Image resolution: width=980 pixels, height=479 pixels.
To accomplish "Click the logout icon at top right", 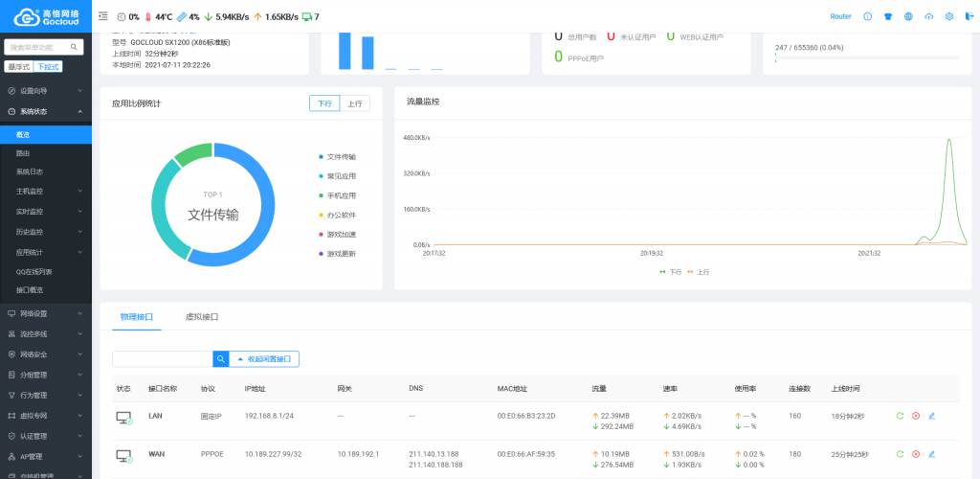I will pos(969,17).
